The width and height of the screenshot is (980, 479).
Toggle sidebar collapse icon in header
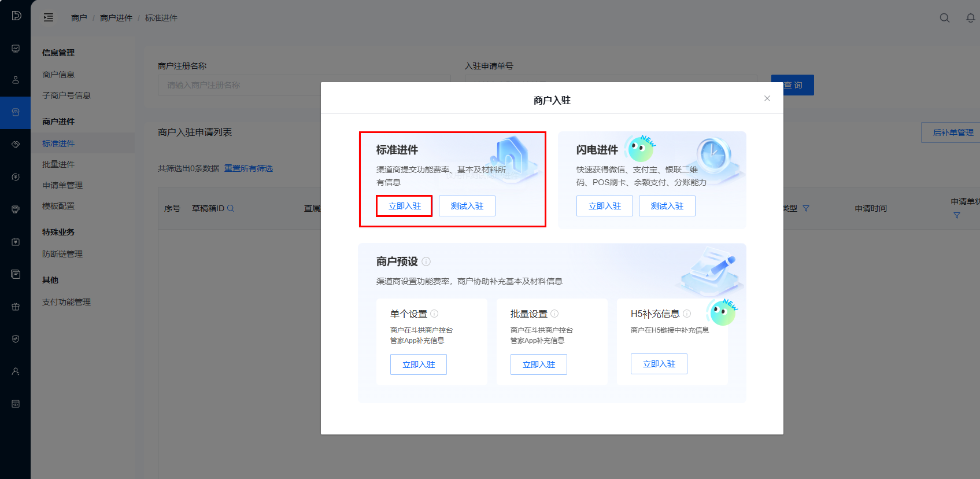(x=49, y=18)
